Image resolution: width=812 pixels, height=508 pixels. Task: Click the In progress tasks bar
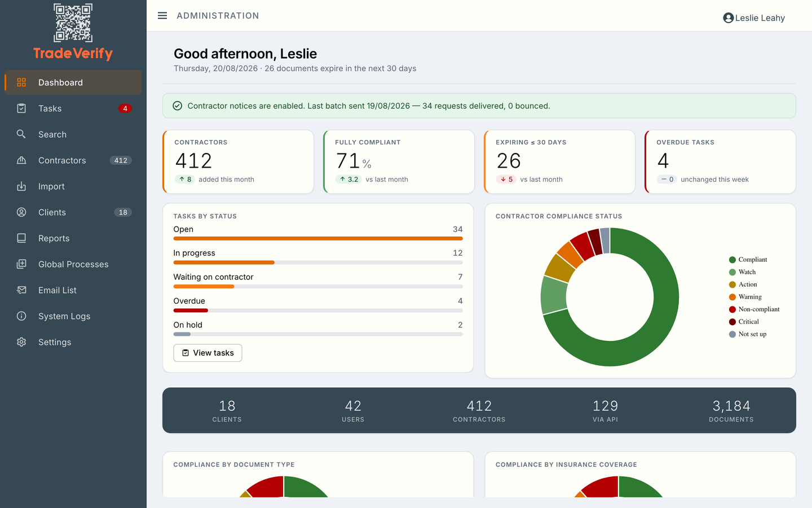coord(318,262)
